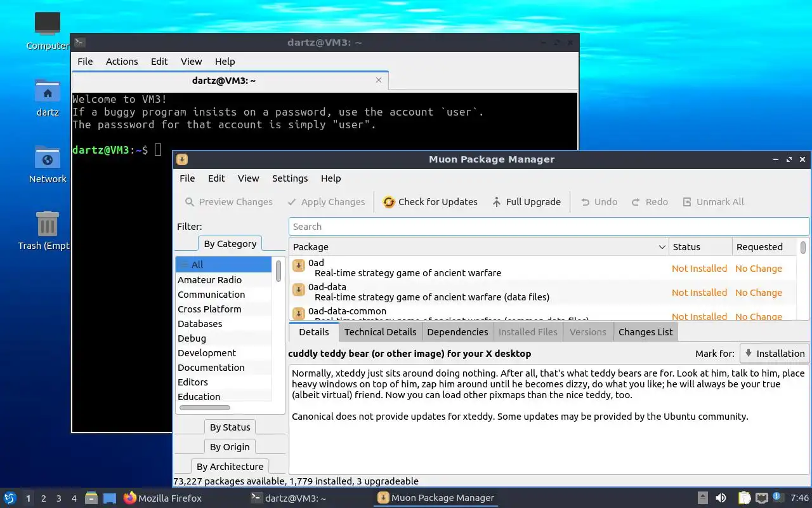This screenshot has height=508, width=812.
Task: Click the Redo toolbar button
Action: [x=650, y=202]
